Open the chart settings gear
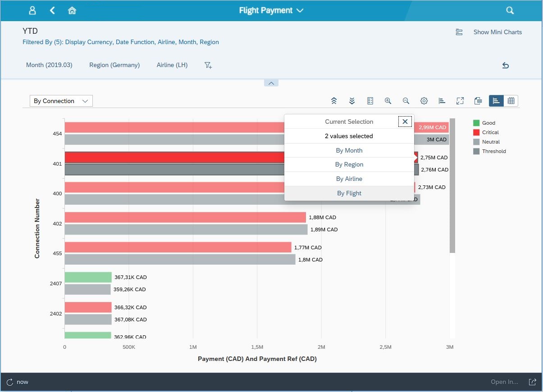Viewport: 543px width, 392px height. [424, 100]
